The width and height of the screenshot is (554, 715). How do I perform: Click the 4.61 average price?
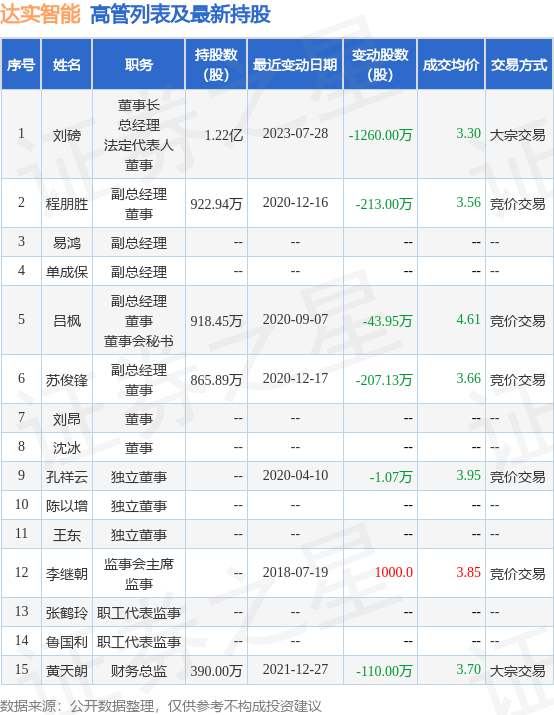(x=468, y=319)
